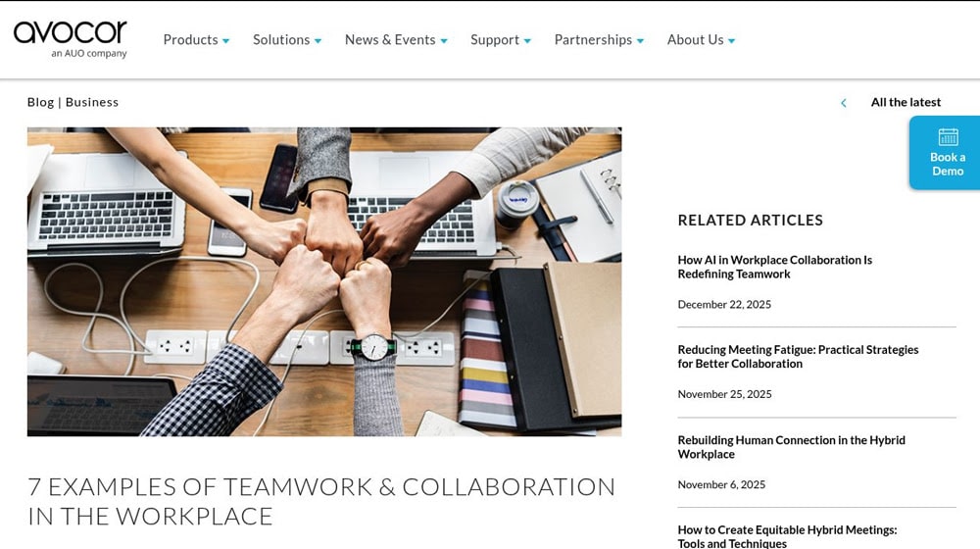The image size is (980, 549).
Task: Expand the Products dropdown arrow
Action: pos(225,40)
